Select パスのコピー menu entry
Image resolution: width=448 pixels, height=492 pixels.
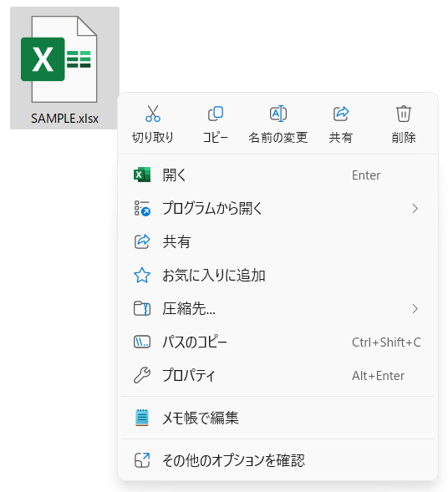277,342
